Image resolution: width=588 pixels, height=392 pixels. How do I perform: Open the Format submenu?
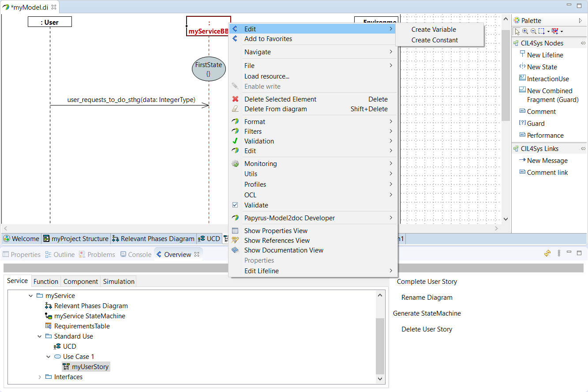[x=312, y=122]
